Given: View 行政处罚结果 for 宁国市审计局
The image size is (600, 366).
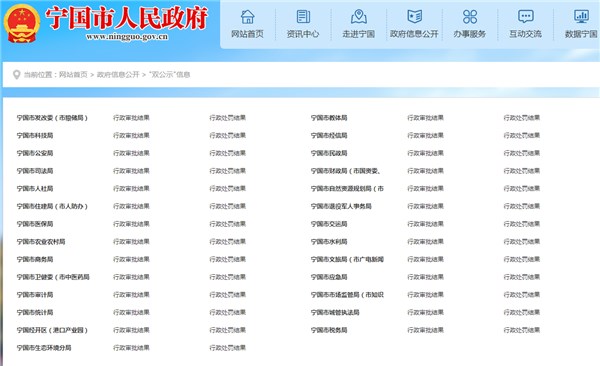Looking at the screenshot, I should (227, 294).
